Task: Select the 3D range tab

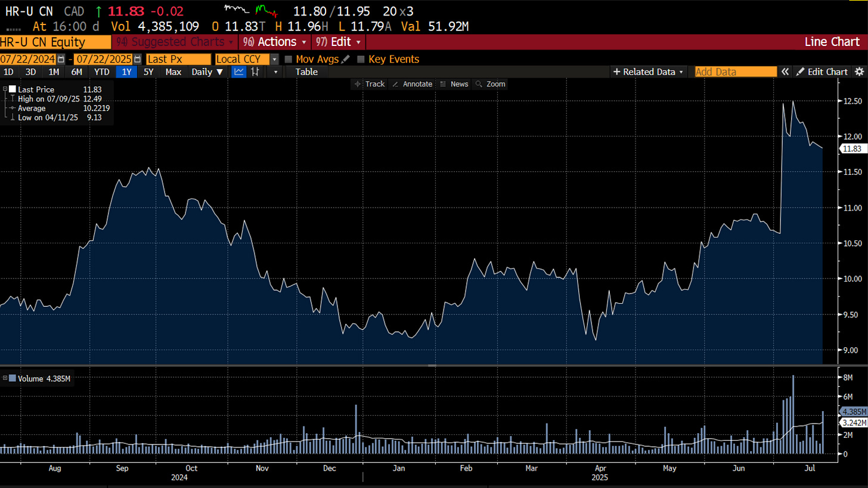Action: pos(31,72)
